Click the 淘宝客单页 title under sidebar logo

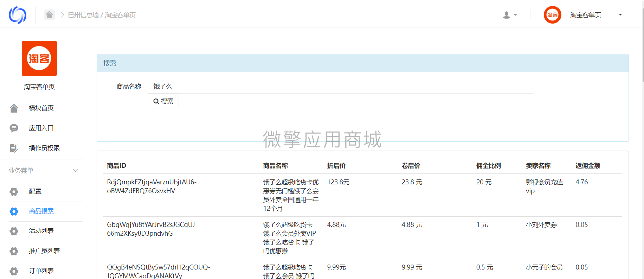pos(39,87)
